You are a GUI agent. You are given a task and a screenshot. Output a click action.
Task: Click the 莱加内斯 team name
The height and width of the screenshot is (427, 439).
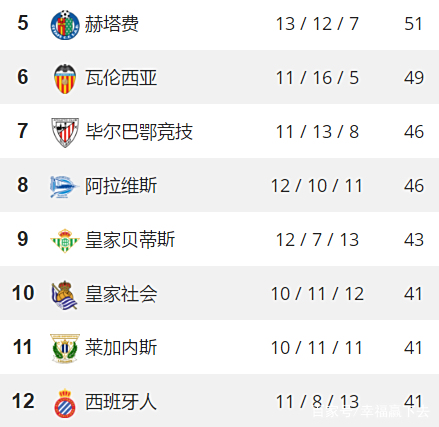[x=121, y=348]
